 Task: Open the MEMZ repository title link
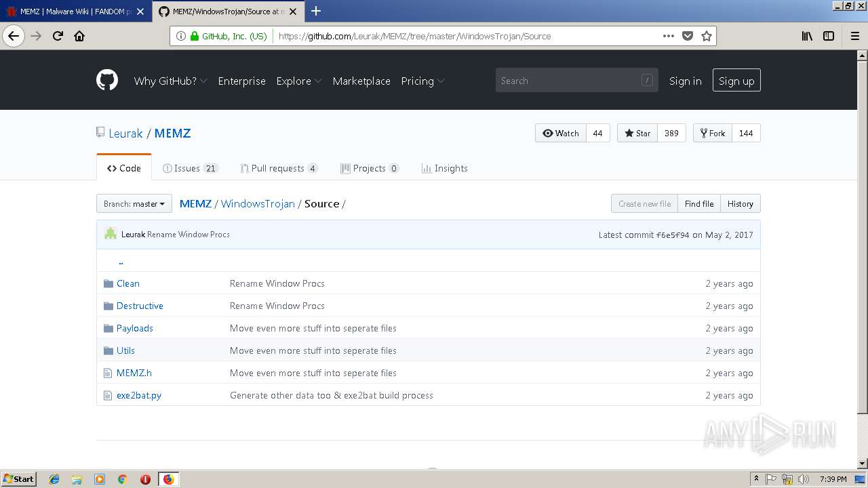click(172, 133)
